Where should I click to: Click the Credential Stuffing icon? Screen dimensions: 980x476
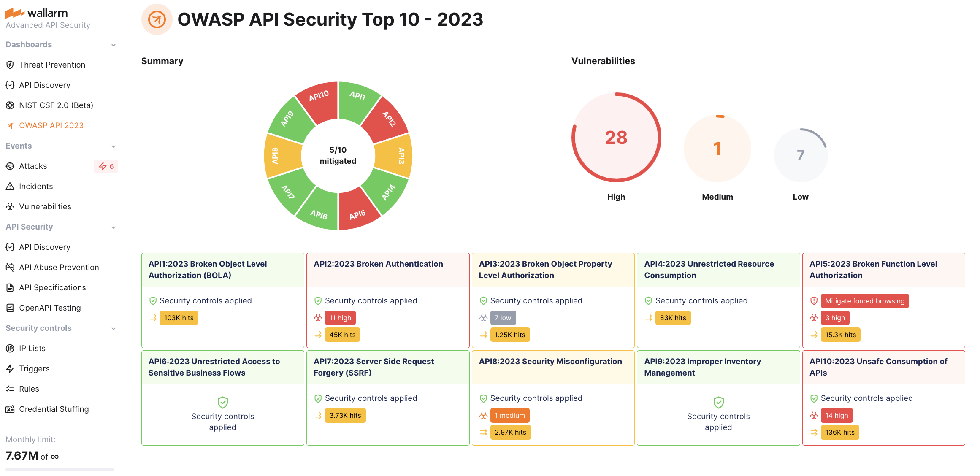[10, 409]
